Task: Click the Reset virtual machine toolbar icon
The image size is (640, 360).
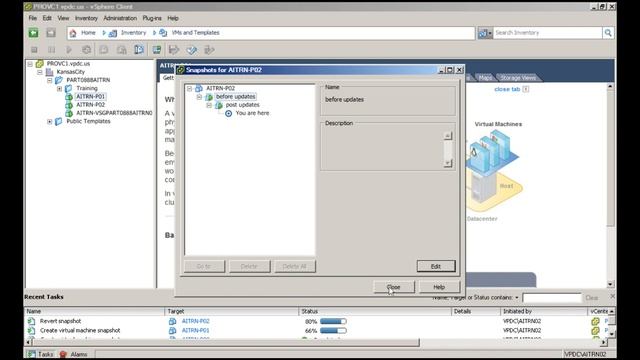Action: click(86, 50)
